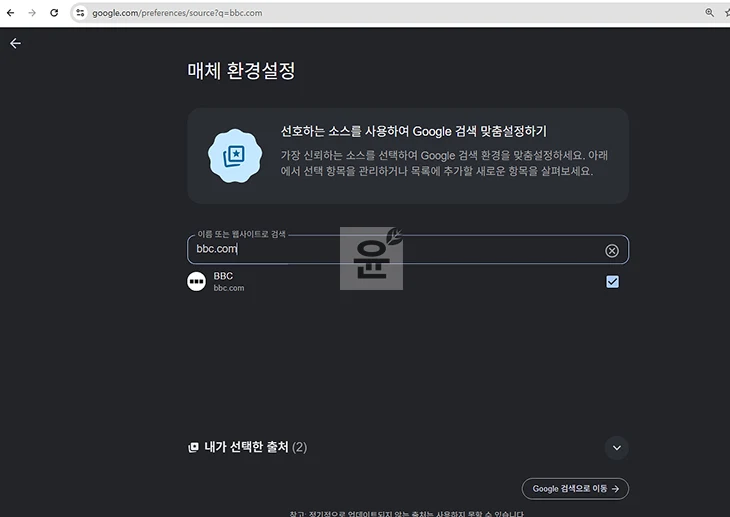This screenshot has width=730, height=517.
Task: Click Google 검색으로 이동 button
Action: point(575,489)
